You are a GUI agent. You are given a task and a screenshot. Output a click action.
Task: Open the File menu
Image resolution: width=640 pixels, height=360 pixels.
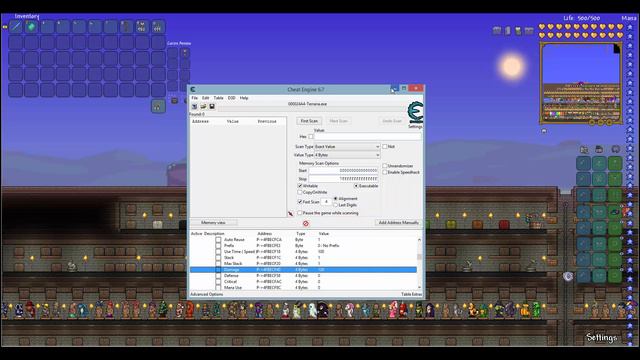click(x=195, y=98)
